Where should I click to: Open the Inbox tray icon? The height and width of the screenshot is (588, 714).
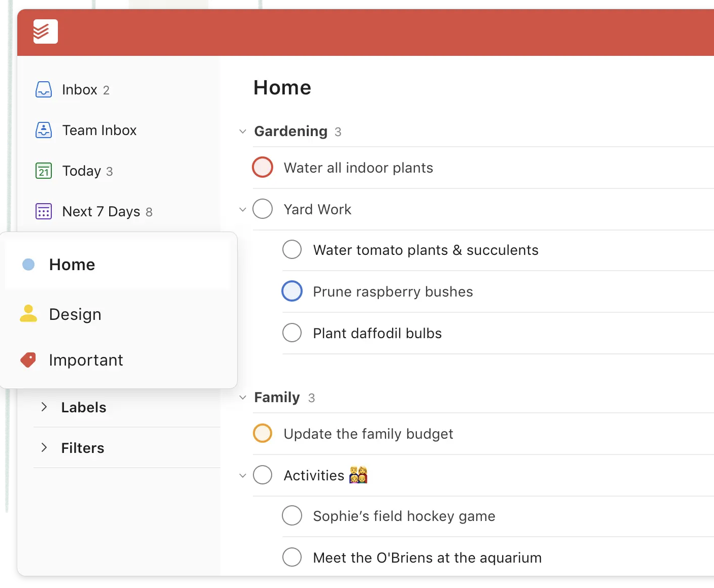tap(44, 89)
